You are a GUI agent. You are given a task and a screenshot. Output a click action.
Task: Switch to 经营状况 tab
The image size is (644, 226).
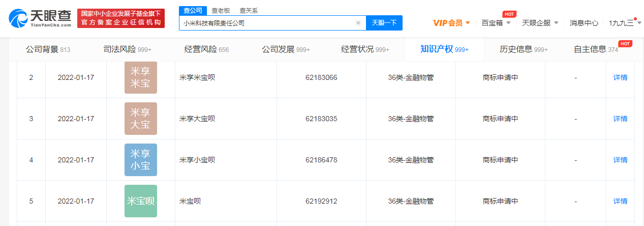[365, 49]
